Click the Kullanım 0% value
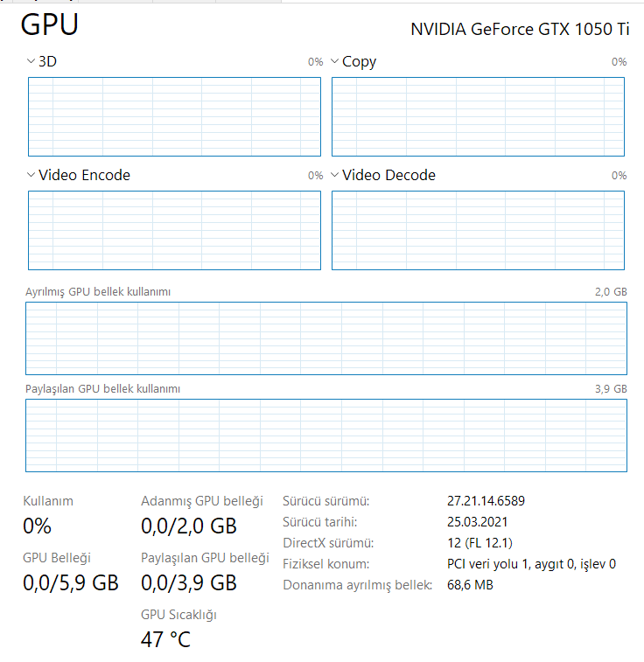Image resolution: width=644 pixels, height=662 pixels. (37, 526)
